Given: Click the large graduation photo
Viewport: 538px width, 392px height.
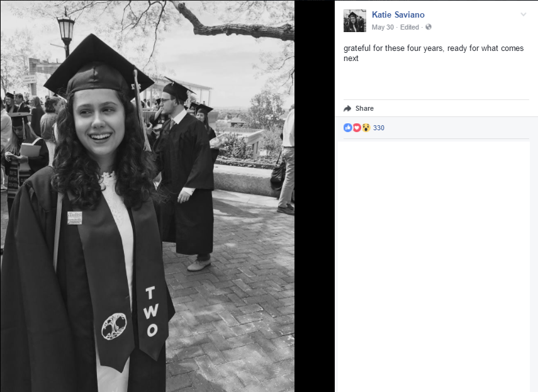Looking at the screenshot, I should 147,196.
